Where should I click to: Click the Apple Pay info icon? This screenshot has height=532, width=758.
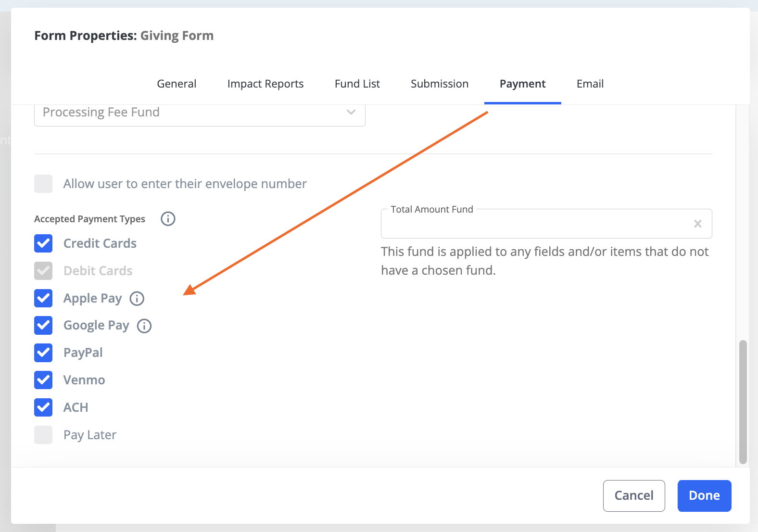pos(137,299)
